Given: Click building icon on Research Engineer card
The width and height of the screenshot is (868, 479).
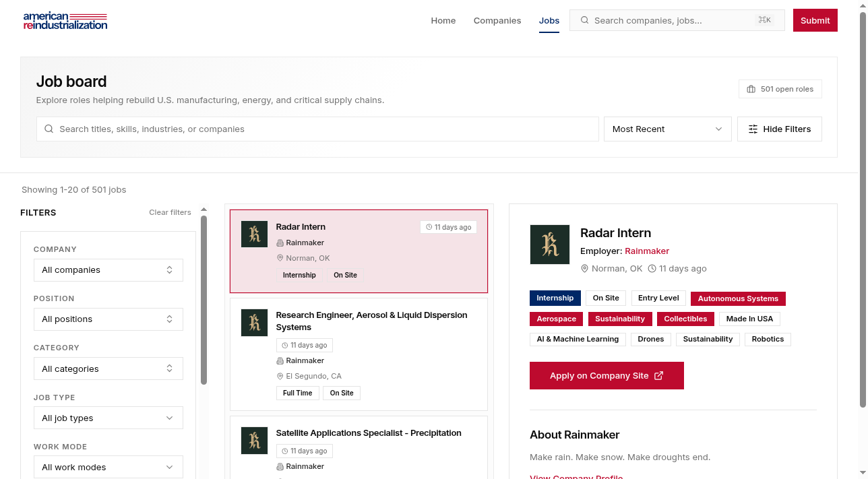Looking at the screenshot, I should click(x=280, y=360).
